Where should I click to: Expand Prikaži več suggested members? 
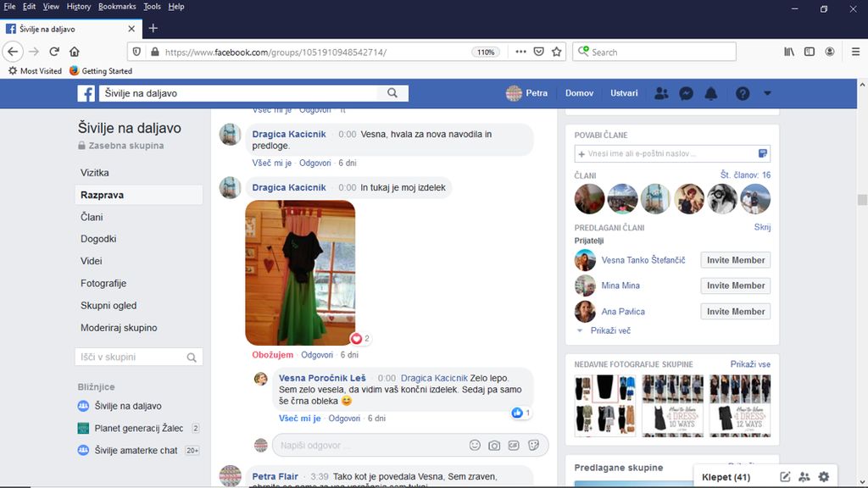point(610,330)
